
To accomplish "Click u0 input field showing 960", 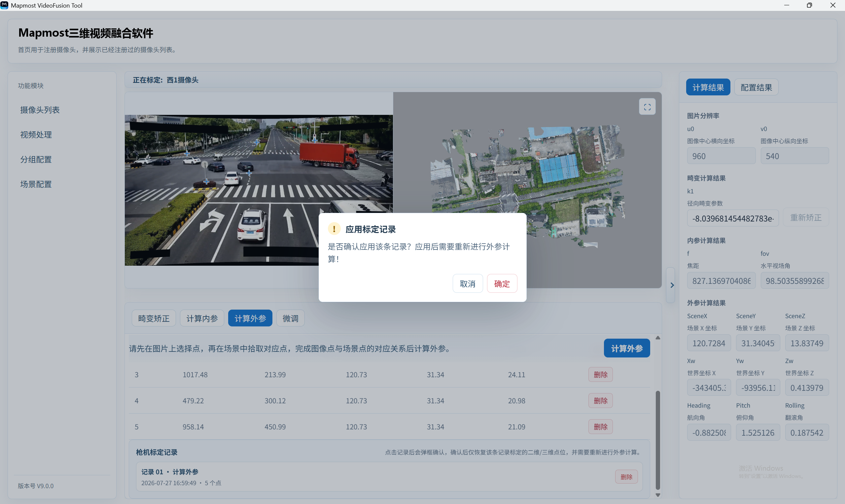I will click(x=721, y=156).
